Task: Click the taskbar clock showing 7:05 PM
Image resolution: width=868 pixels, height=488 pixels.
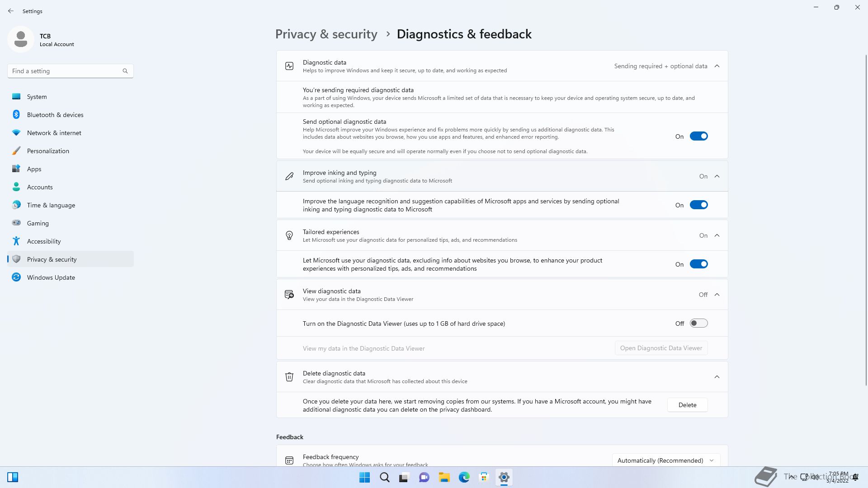Action: click(838, 477)
